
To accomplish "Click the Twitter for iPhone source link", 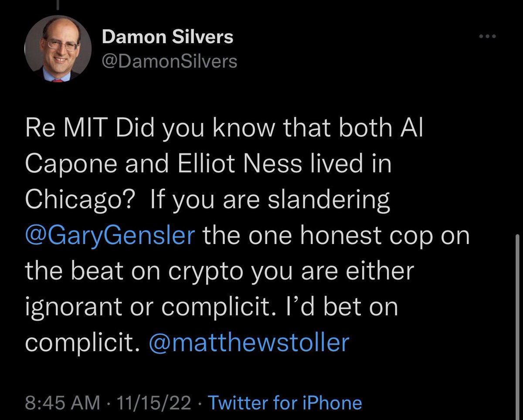I will (x=285, y=403).
